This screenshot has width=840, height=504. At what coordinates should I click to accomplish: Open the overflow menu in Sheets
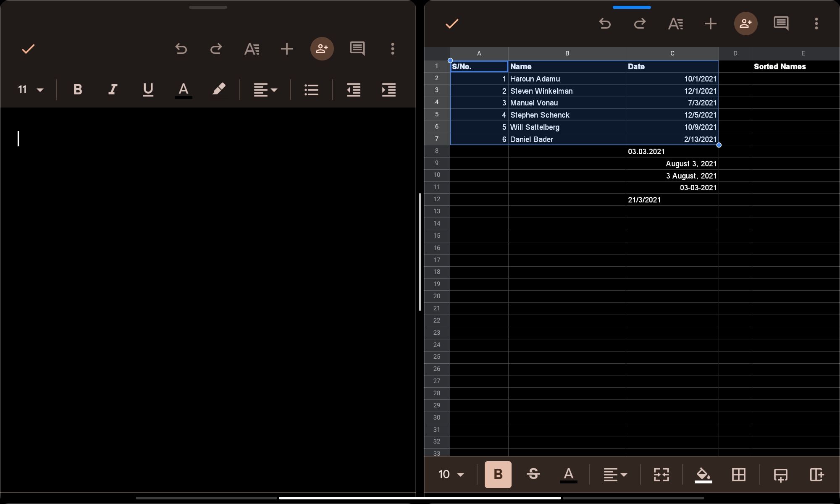pyautogui.click(x=816, y=24)
